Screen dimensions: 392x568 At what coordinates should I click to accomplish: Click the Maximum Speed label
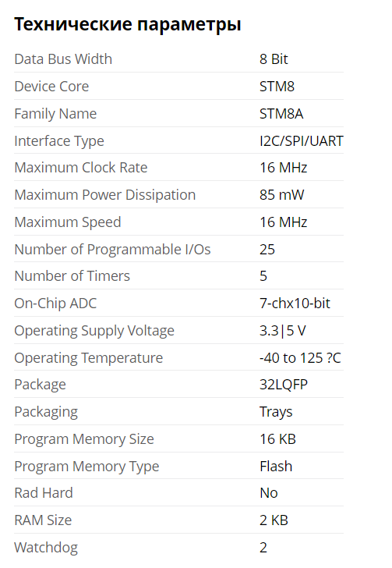click(67, 222)
